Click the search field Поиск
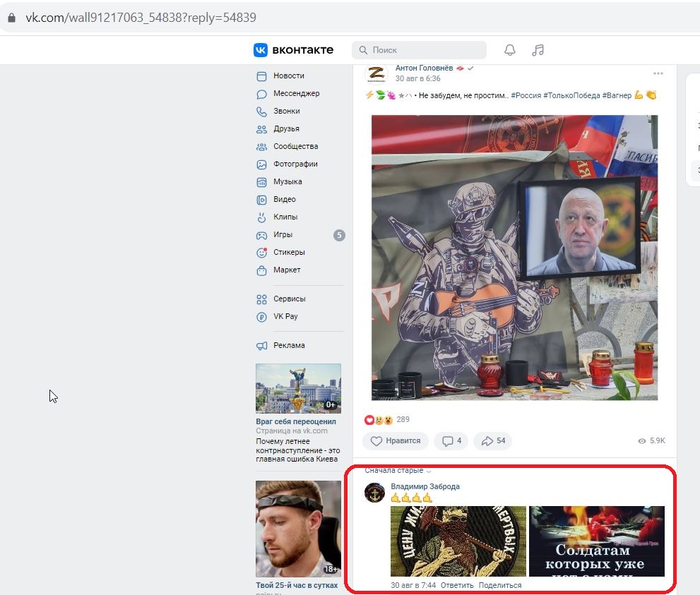The image size is (700, 595). [x=419, y=50]
